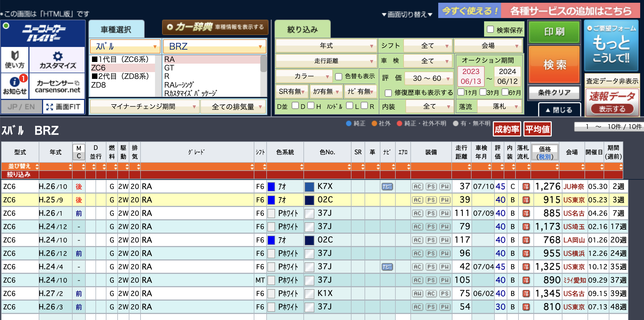The width and height of the screenshot is (644, 320).
Task: Open the 評価 30～60 dropdown
Action: (x=429, y=78)
